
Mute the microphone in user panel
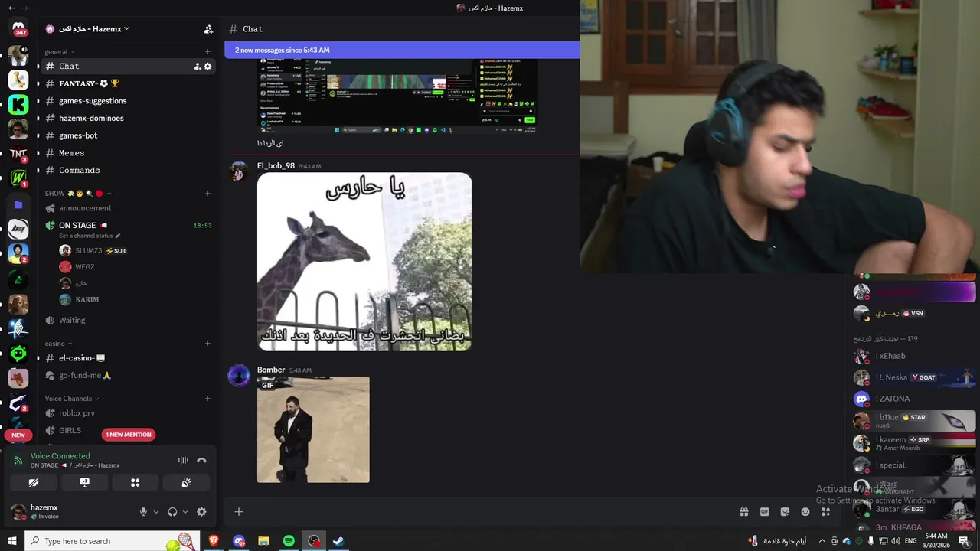pyautogui.click(x=143, y=512)
